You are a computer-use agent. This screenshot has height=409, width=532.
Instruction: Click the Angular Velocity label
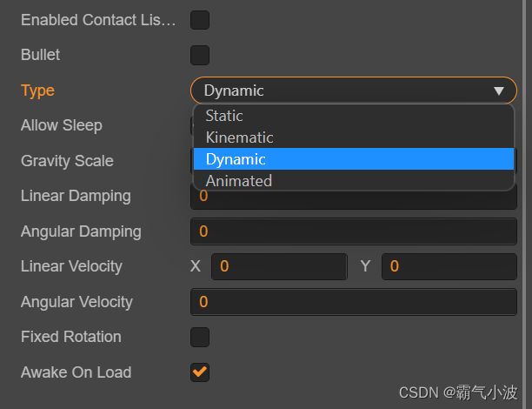click(76, 302)
